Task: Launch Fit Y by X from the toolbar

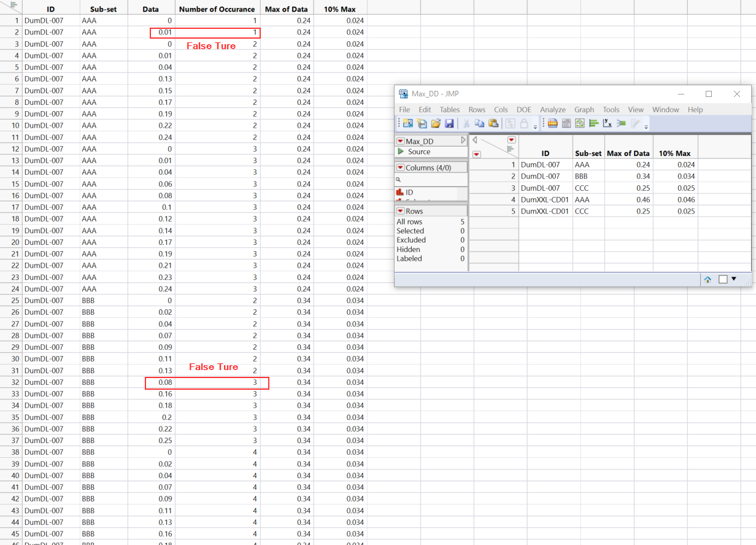Action: click(609, 123)
